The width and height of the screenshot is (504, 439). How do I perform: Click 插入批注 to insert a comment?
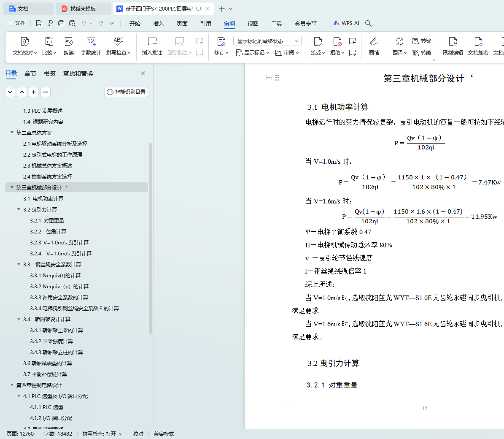pos(152,46)
